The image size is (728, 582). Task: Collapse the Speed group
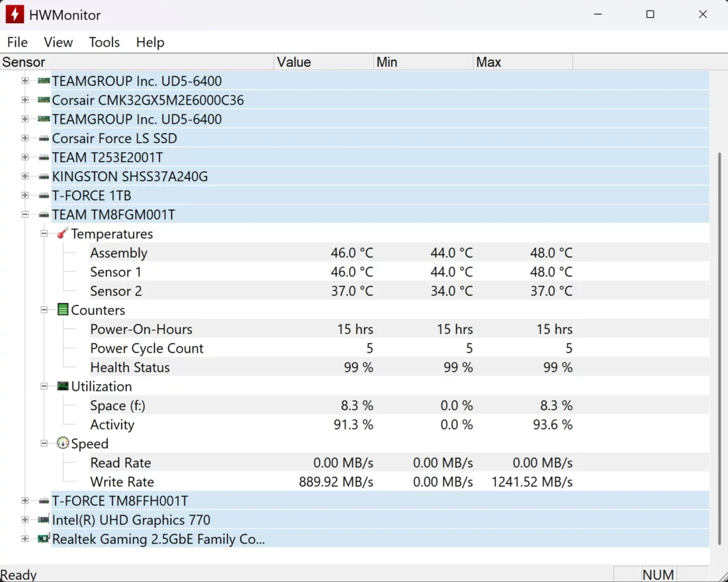tap(44, 443)
